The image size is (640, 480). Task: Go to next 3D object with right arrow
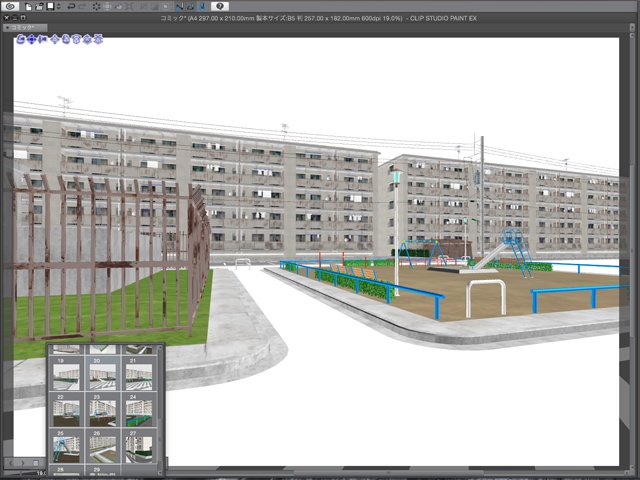pos(23,463)
